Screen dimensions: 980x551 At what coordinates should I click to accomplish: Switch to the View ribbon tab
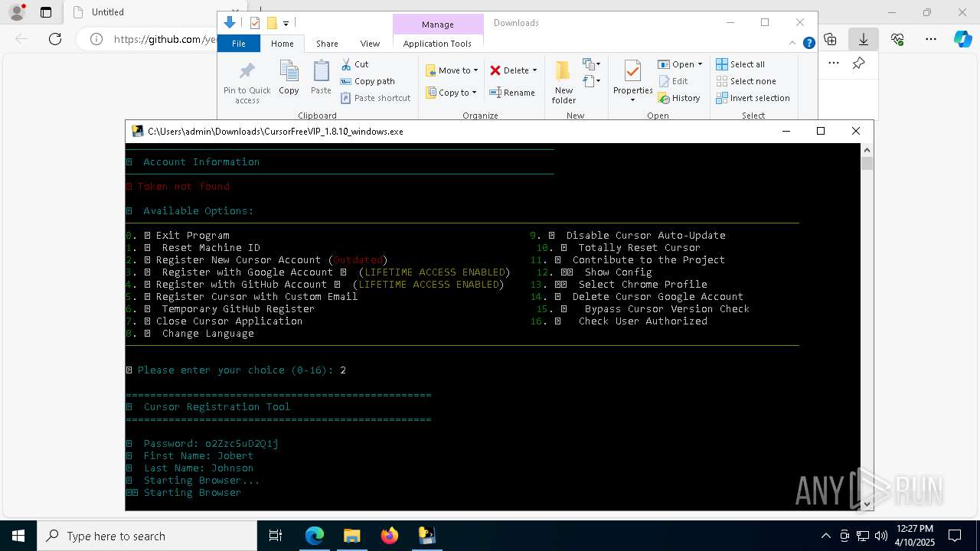[370, 44]
